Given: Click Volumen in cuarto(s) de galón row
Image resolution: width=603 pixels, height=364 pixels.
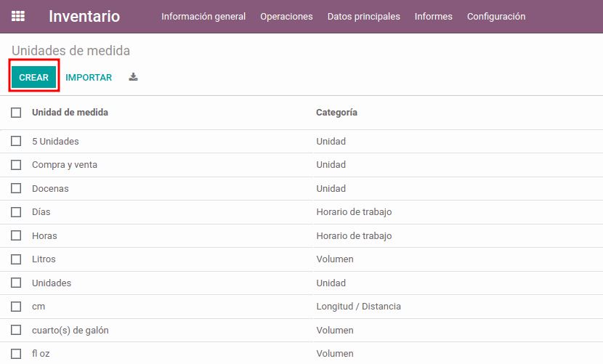Looking at the screenshot, I should [x=335, y=330].
